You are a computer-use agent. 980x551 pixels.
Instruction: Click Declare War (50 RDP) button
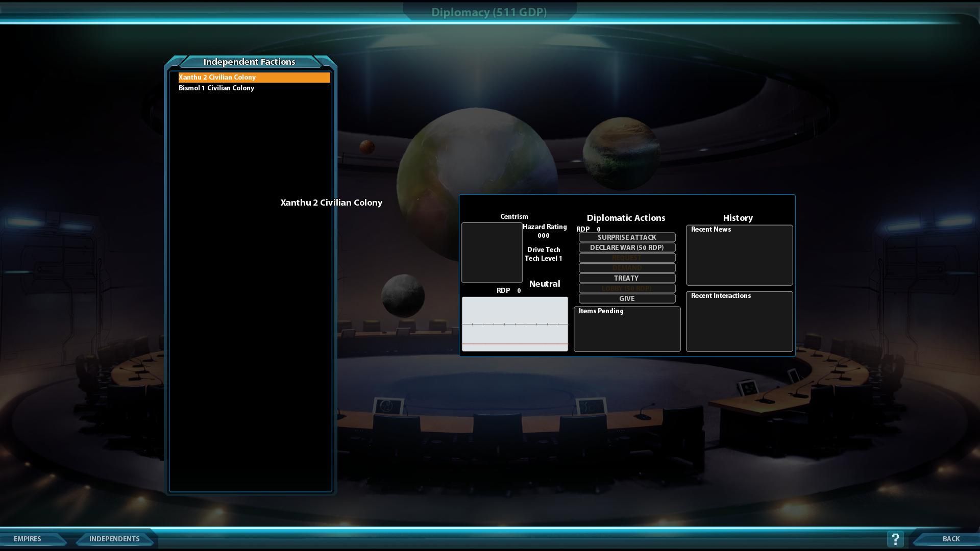coord(627,247)
